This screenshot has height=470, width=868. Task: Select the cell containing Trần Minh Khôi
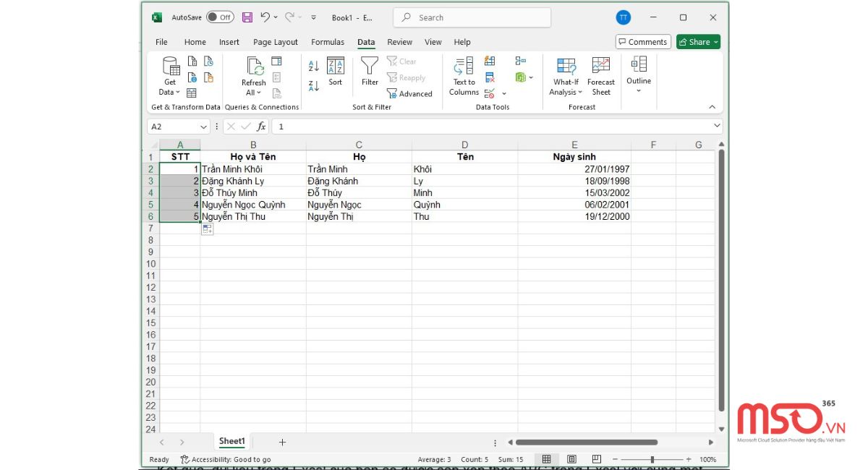[253, 169]
